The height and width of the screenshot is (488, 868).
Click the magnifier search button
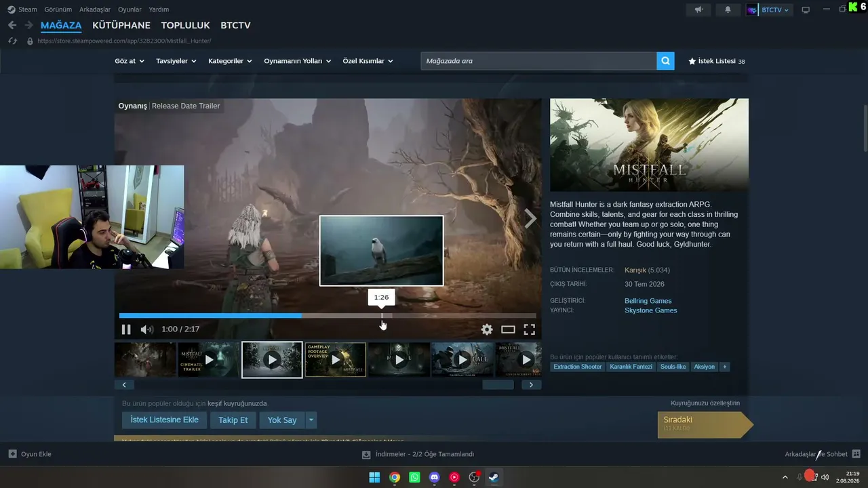coord(666,61)
